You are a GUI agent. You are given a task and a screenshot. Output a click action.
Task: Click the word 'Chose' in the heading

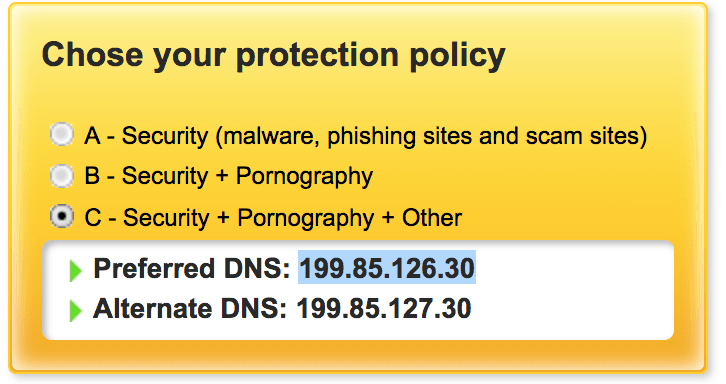(93, 55)
